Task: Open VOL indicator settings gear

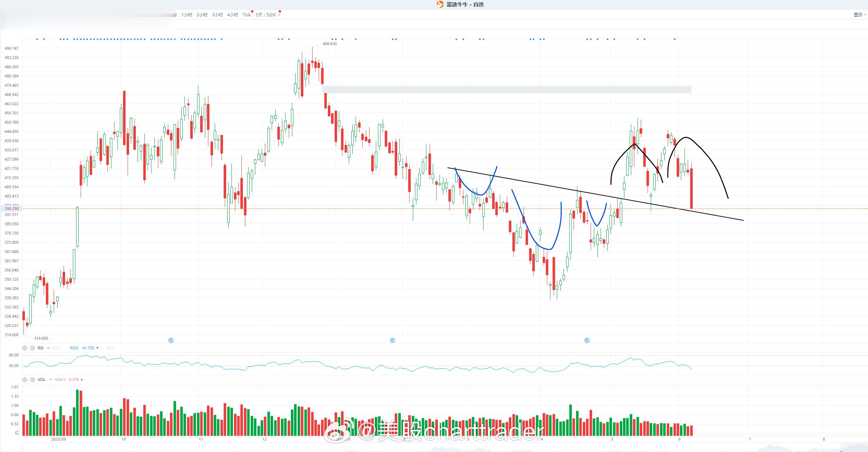Action: [25, 380]
